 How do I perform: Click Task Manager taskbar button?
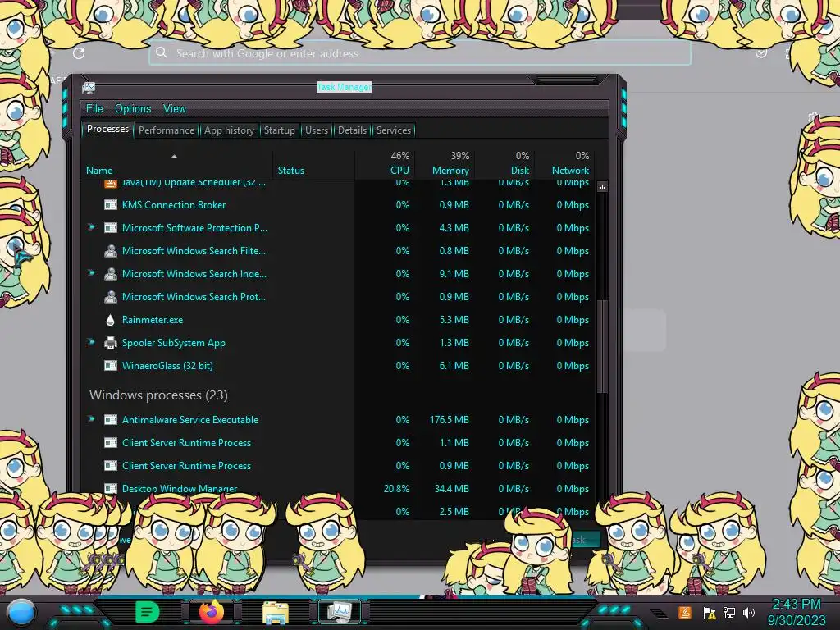tap(340, 612)
